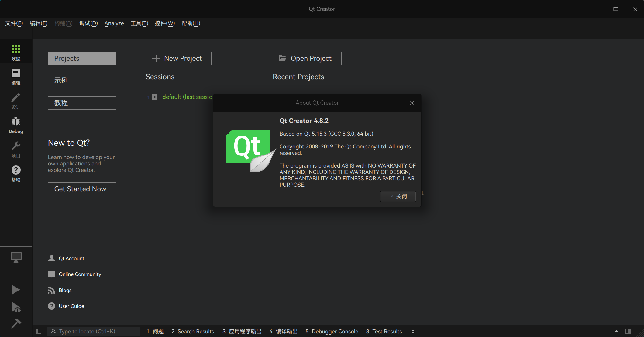The height and width of the screenshot is (337, 644).
Task: Switch to the Welcome mode icon
Action: [x=16, y=52]
